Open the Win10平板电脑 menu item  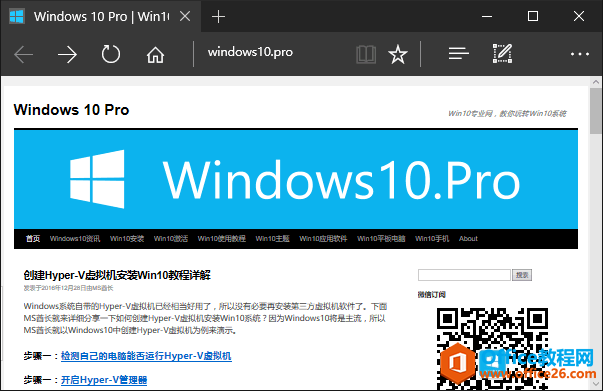tap(381, 239)
